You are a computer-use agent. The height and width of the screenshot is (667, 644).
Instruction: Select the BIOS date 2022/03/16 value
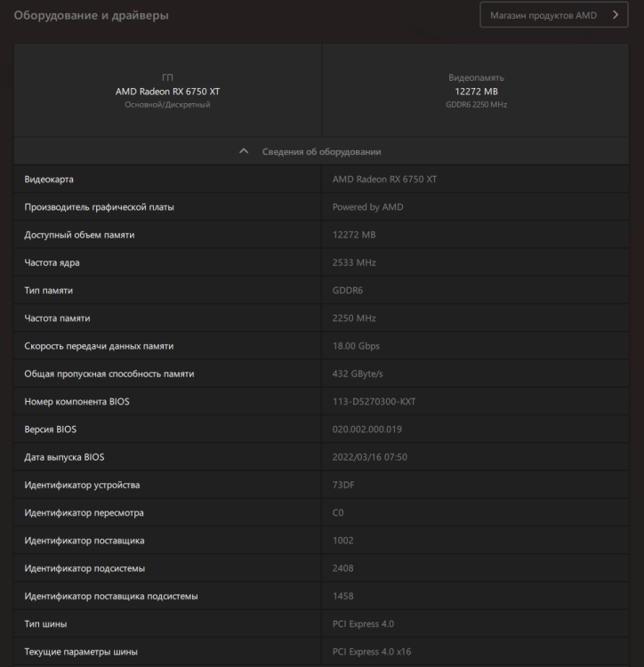[370, 457]
